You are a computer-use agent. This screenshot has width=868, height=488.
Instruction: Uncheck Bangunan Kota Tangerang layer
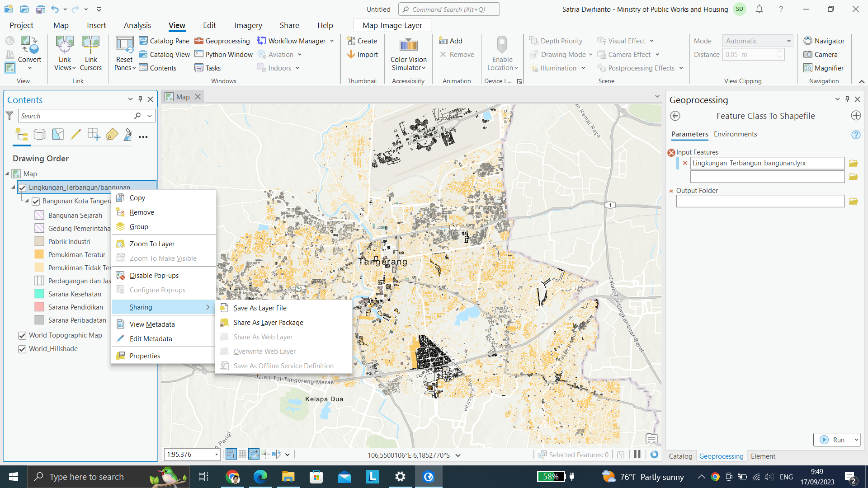36,201
